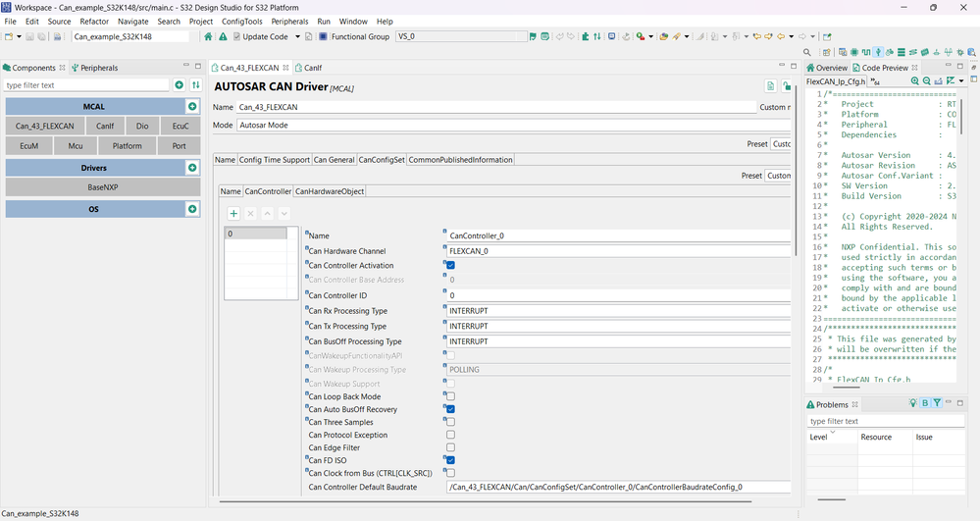Click the components type filter text box
This screenshot has height=521, width=980.
coord(86,85)
